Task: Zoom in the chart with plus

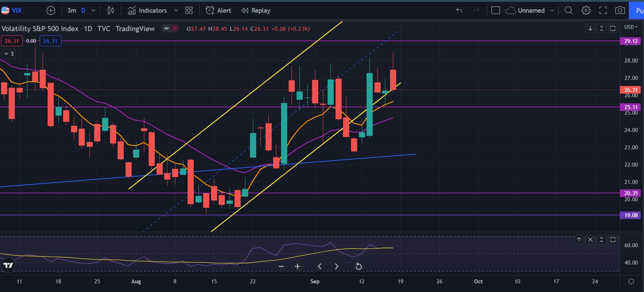Action: [x=297, y=266]
